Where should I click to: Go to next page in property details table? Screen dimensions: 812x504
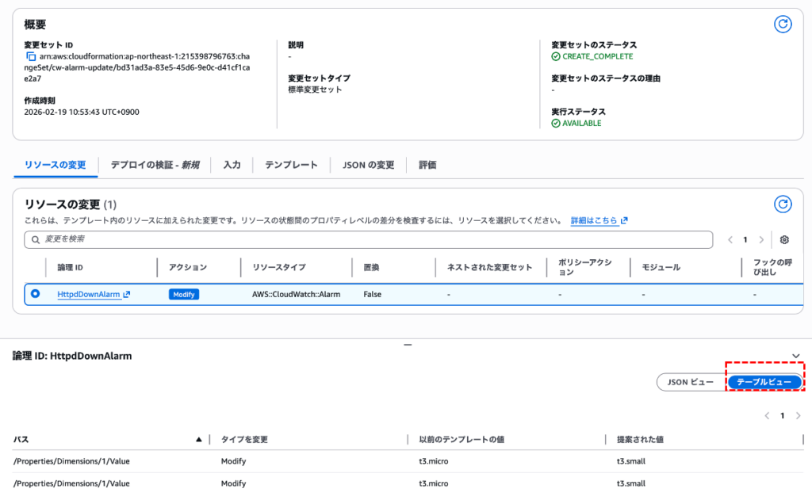click(x=798, y=415)
